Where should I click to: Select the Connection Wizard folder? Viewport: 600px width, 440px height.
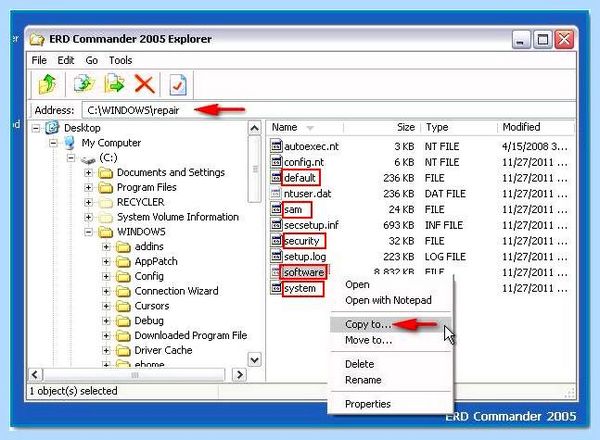point(176,291)
